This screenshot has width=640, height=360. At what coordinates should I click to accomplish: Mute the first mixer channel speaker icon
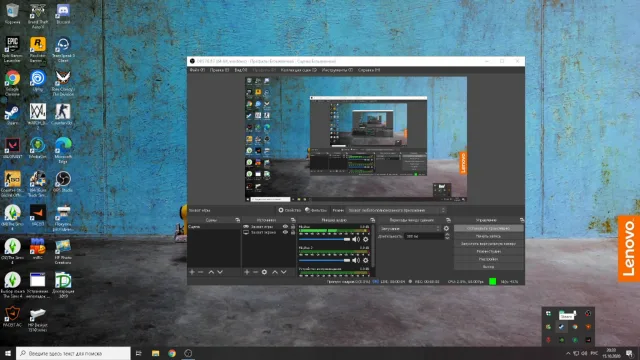tap(356, 239)
